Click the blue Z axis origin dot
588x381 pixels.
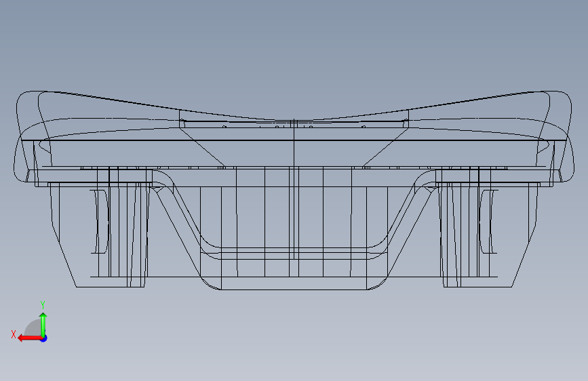click(x=44, y=338)
